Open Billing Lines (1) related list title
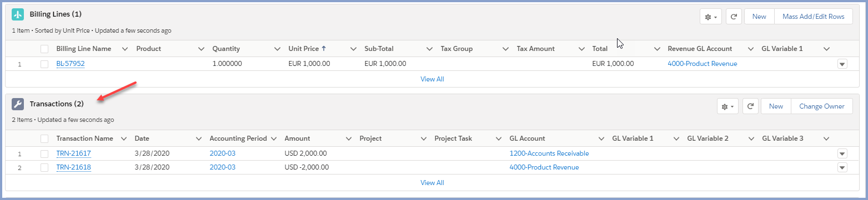The height and width of the screenshot is (200, 868). 56,14
